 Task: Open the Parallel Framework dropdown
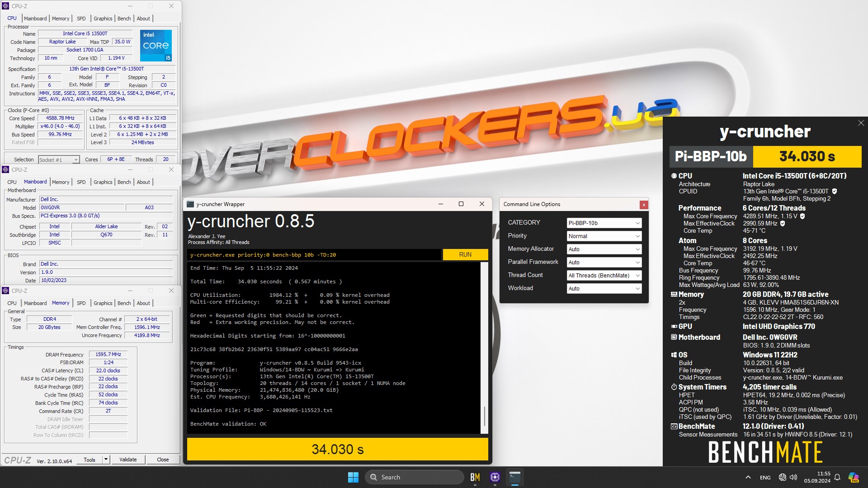(x=604, y=262)
